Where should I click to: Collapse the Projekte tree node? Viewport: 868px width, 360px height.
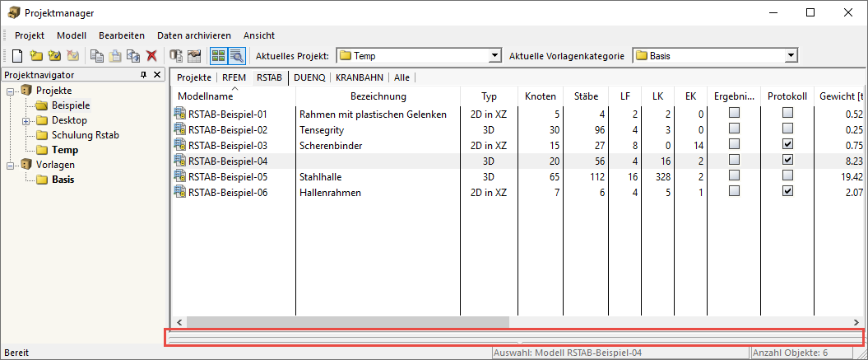click(11, 91)
